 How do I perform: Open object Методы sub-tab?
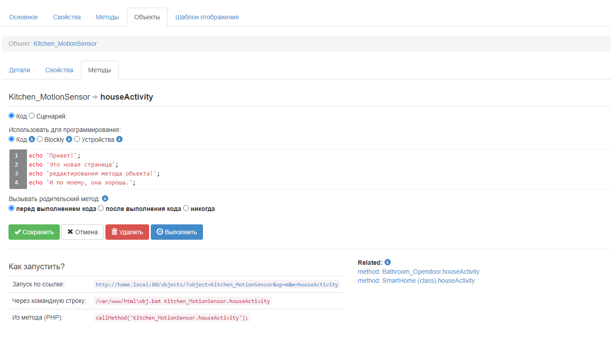coord(100,70)
